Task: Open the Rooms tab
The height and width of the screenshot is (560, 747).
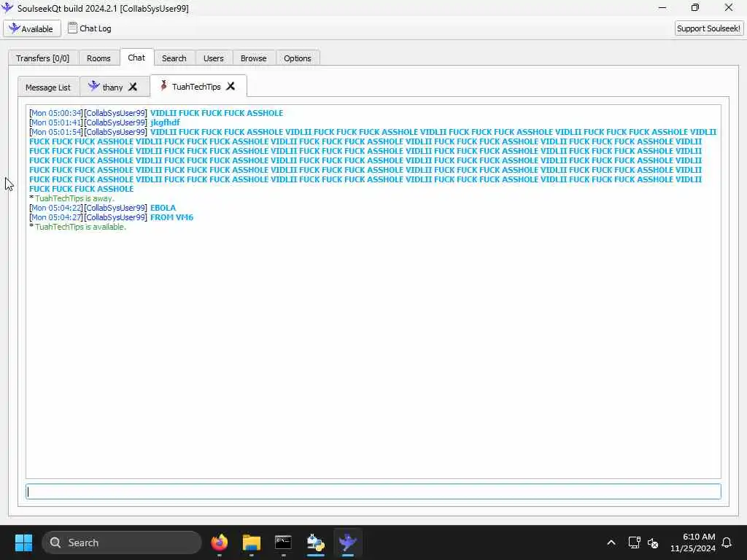Action: [x=98, y=58]
